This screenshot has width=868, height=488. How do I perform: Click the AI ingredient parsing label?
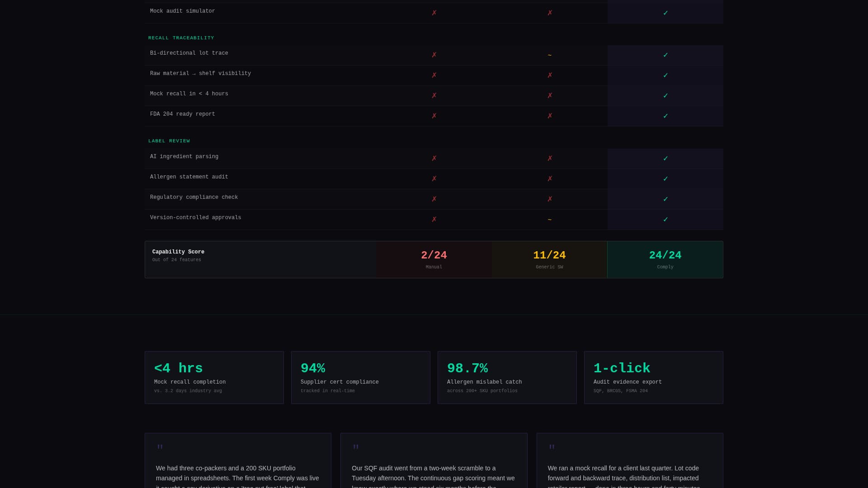coord(184,157)
